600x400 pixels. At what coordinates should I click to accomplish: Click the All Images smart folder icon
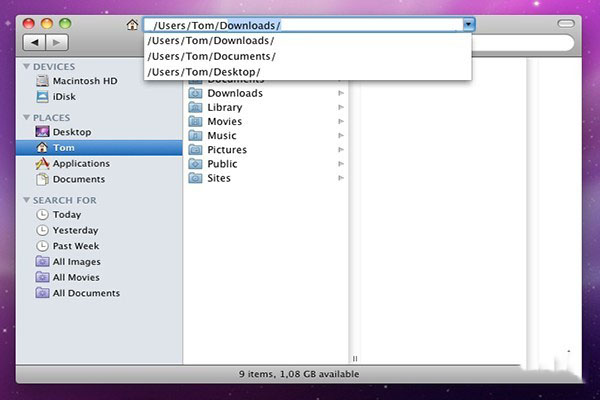point(42,261)
